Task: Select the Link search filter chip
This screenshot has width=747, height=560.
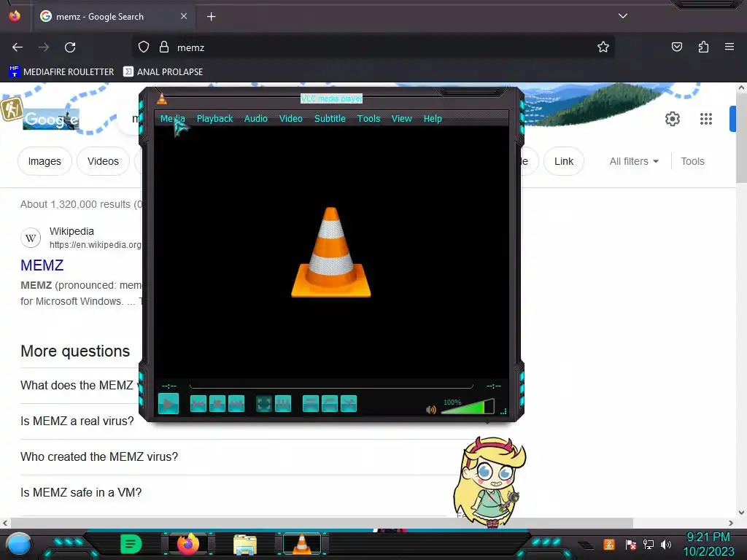Action: tap(564, 161)
